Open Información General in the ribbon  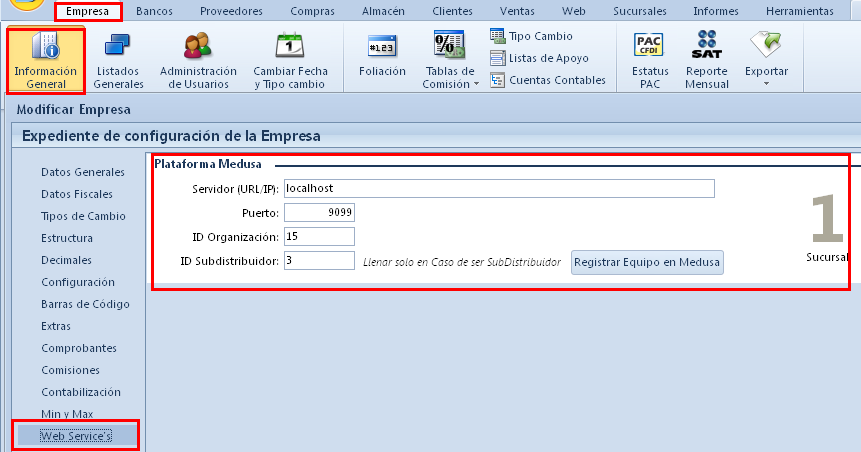pyautogui.click(x=46, y=60)
